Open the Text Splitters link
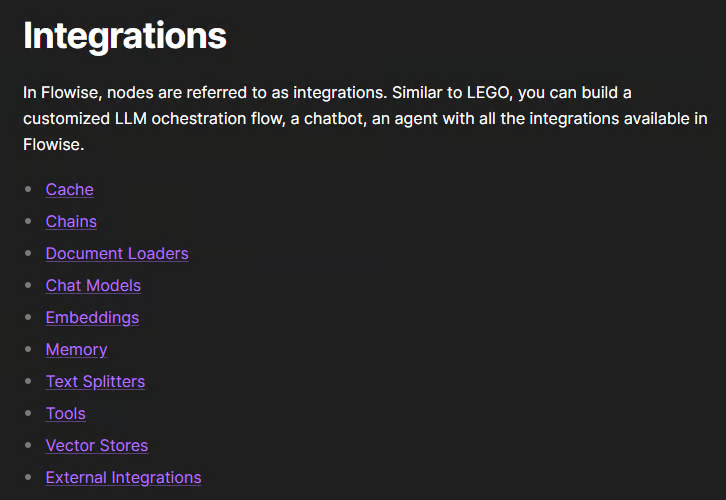This screenshot has width=726, height=500. 95,382
